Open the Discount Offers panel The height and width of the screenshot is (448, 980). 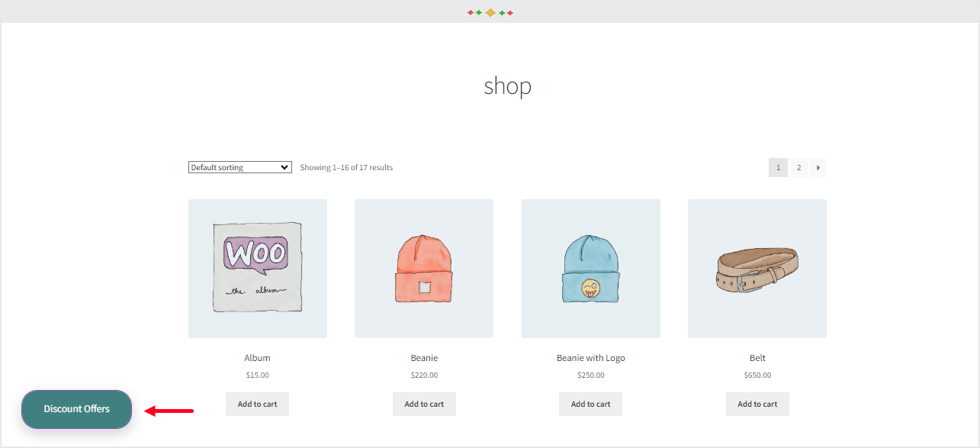[76, 409]
